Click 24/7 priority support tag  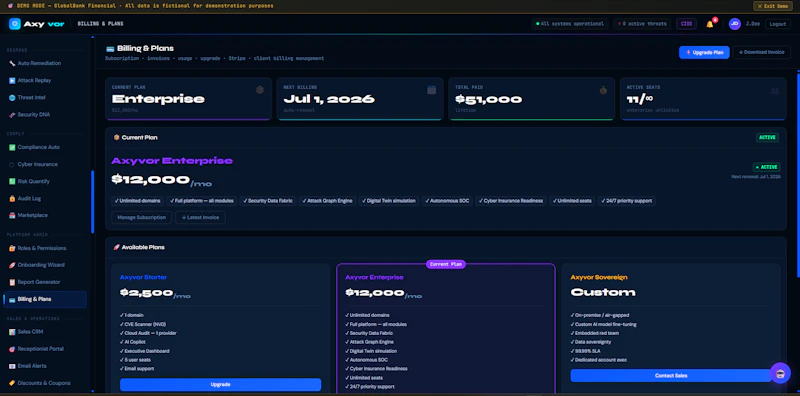627,201
